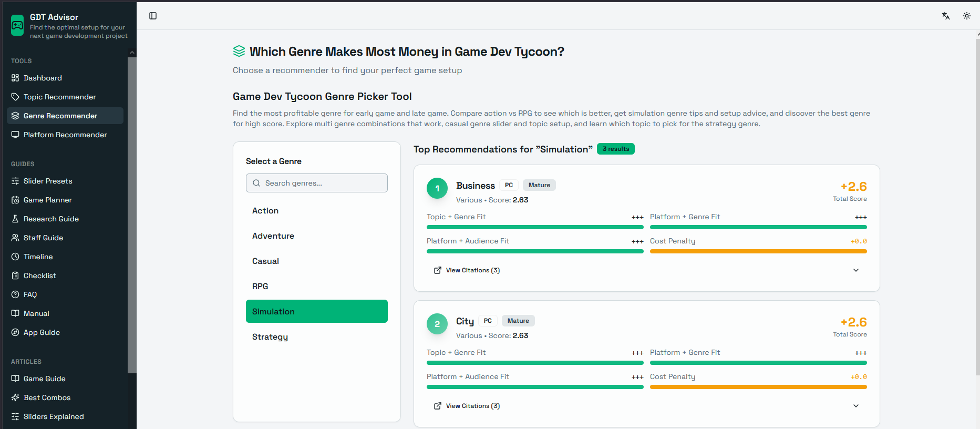Click Business '+2.6' total score
The width and height of the screenshot is (980, 429).
click(854, 187)
